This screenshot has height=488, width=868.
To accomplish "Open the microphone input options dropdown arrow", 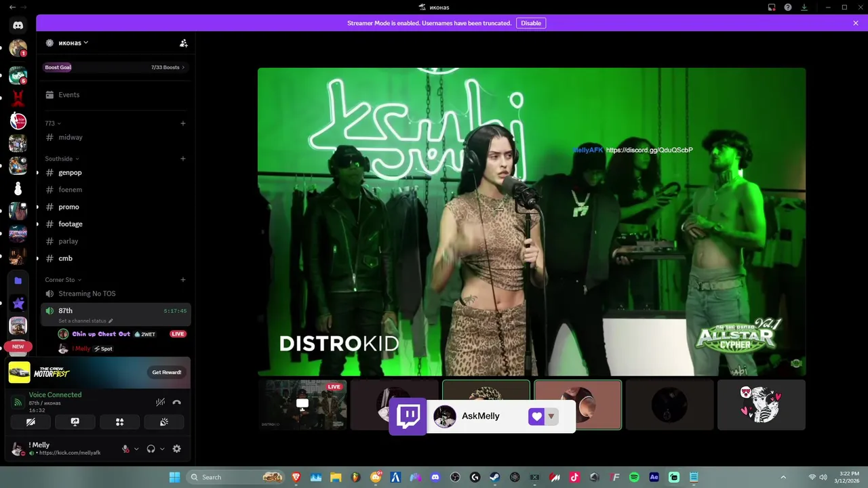I will (136, 449).
